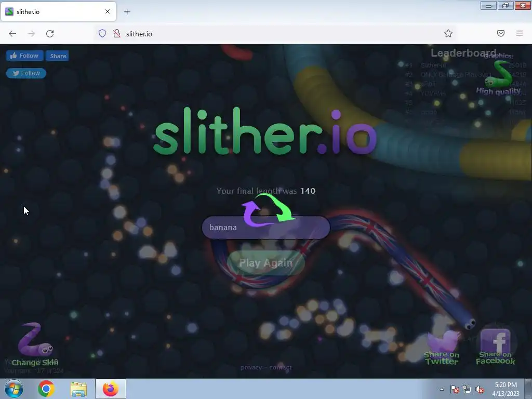This screenshot has height=399, width=532.
Task: Go back using the browser back arrow
Action: click(x=12, y=34)
